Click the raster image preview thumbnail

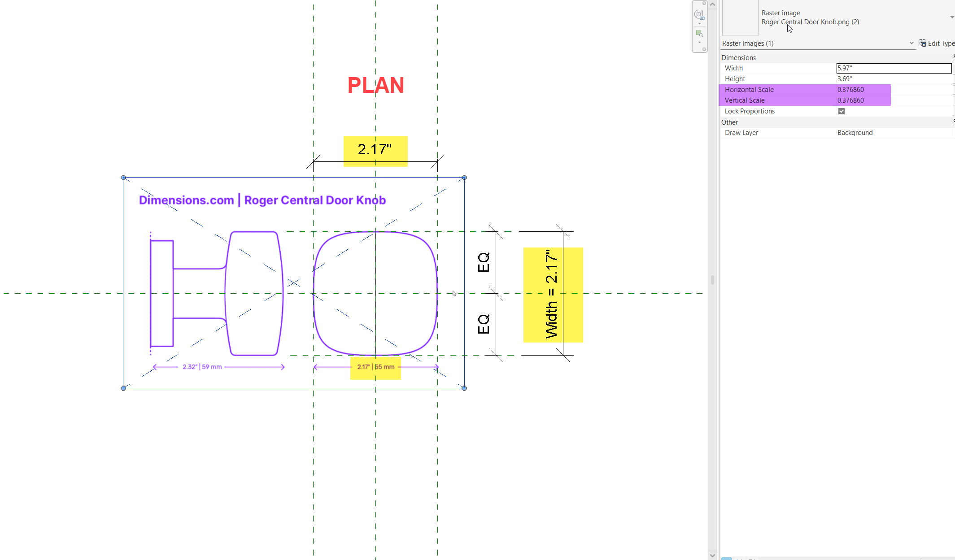click(x=739, y=18)
